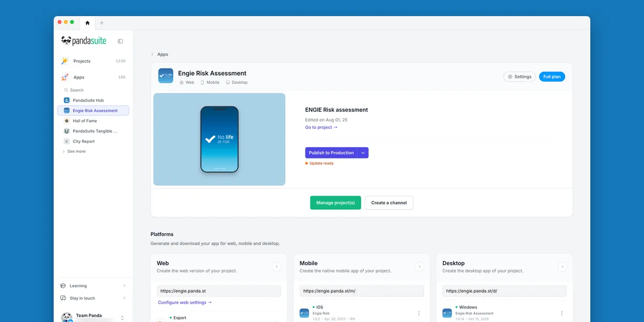Click the Projects count 1239
Viewport: 644px width, 322px height.
120,61
